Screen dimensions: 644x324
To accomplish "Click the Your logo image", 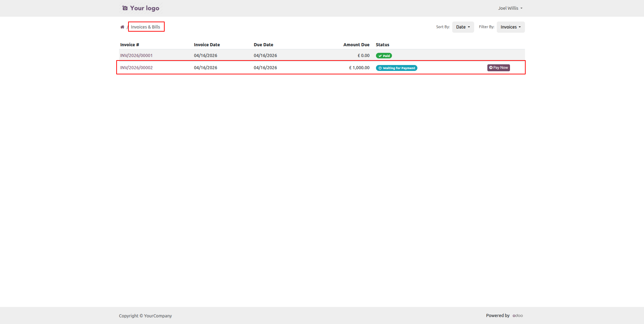I will tap(141, 8).
